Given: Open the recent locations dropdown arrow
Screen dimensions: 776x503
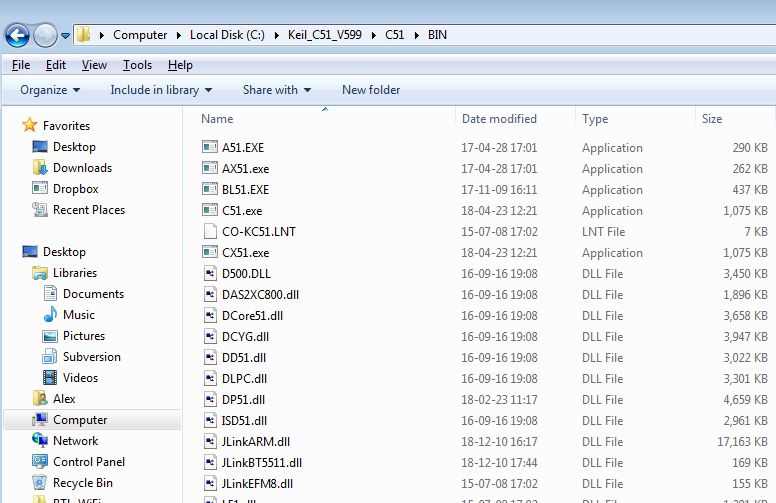Looking at the screenshot, I should click(x=66, y=35).
